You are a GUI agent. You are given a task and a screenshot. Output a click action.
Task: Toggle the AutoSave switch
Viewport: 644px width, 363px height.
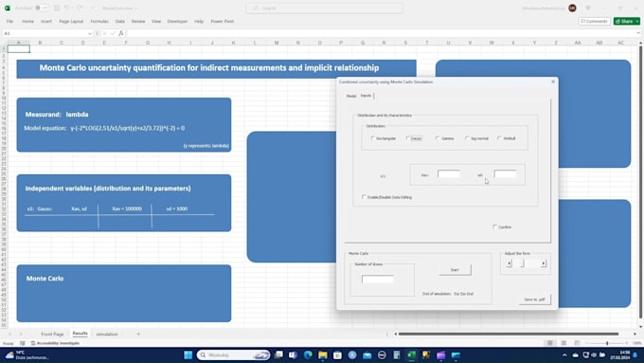pos(42,8)
